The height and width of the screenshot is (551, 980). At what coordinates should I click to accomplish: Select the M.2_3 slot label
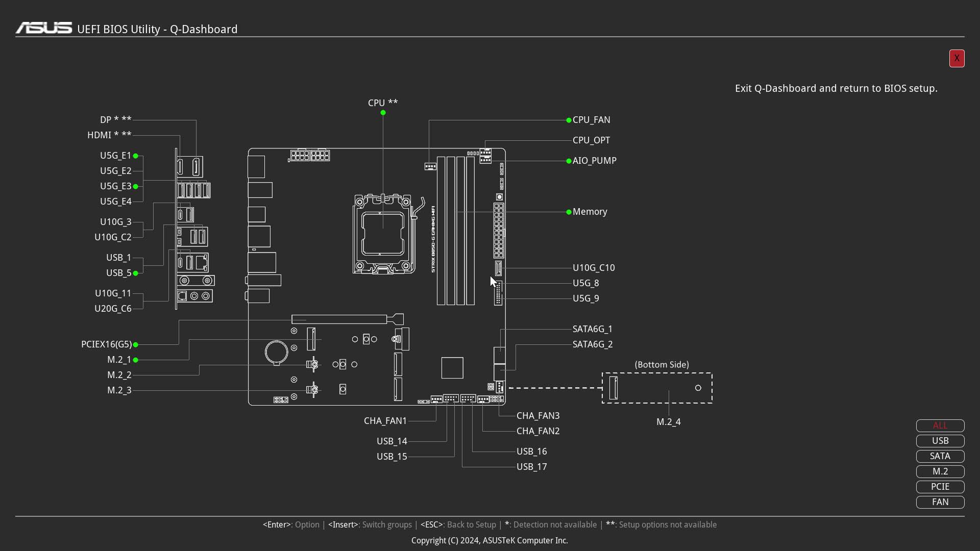119,390
